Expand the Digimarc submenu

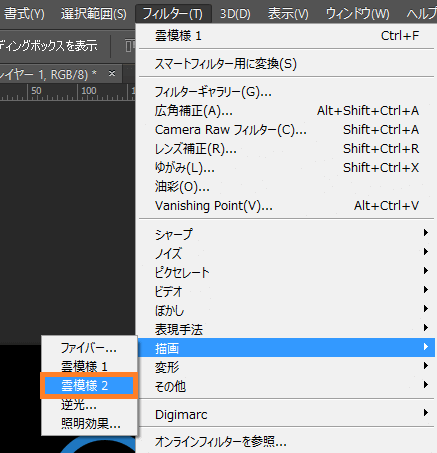[x=287, y=414]
